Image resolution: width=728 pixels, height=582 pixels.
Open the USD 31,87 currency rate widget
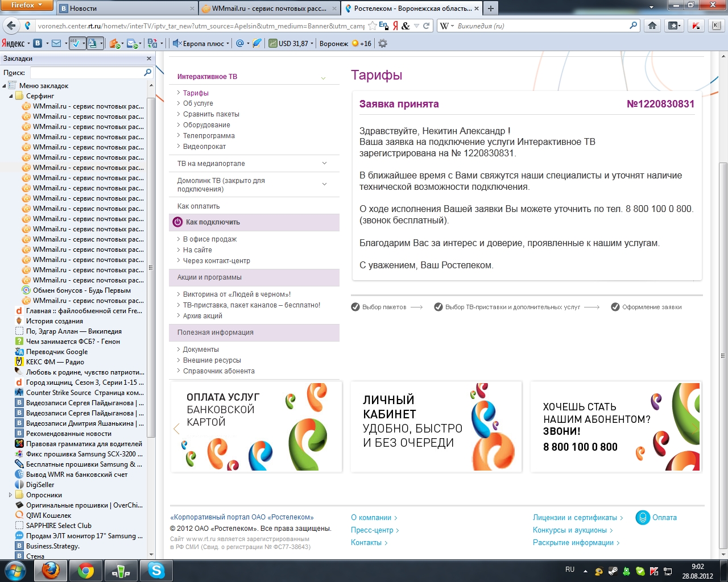coord(291,43)
